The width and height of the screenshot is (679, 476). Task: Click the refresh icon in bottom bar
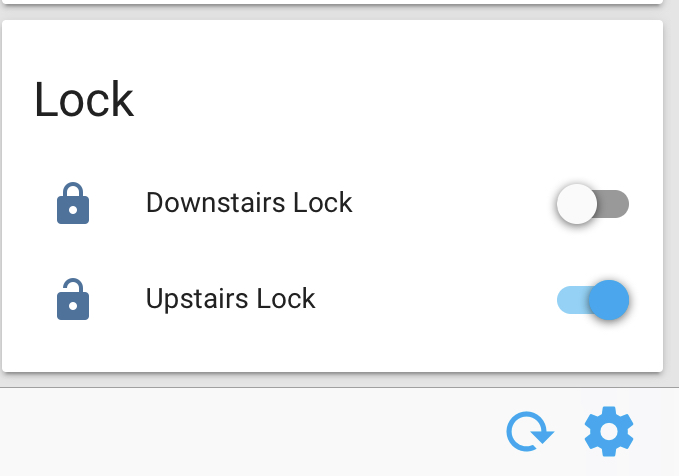coord(530,432)
